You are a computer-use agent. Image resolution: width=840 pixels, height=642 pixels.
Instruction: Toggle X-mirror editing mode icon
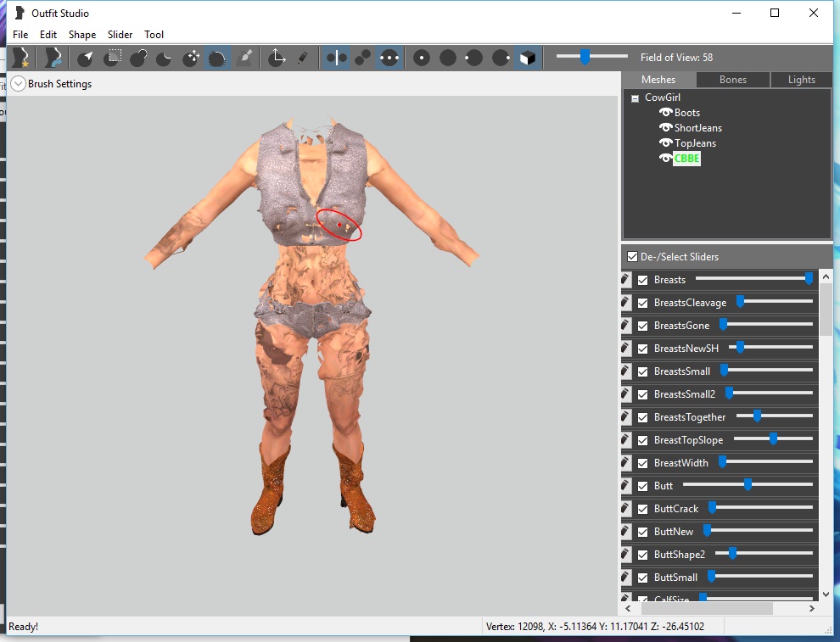337,58
